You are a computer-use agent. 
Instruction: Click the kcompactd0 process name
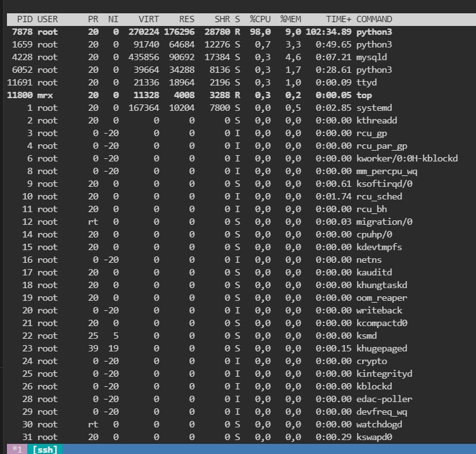(x=382, y=323)
